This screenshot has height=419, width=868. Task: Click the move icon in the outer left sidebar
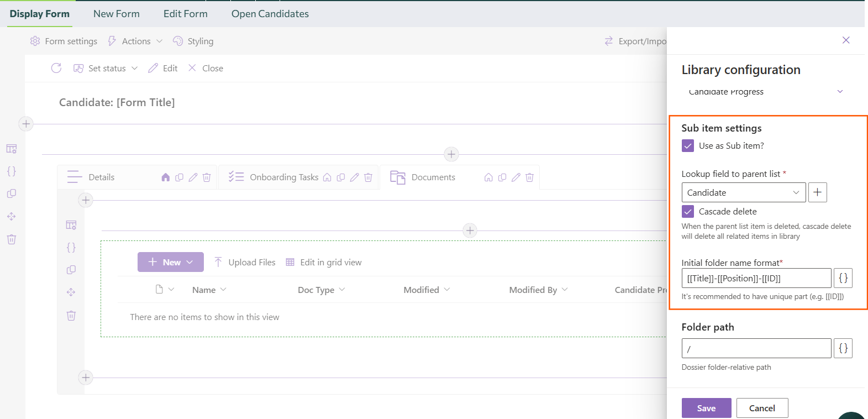coord(12,217)
